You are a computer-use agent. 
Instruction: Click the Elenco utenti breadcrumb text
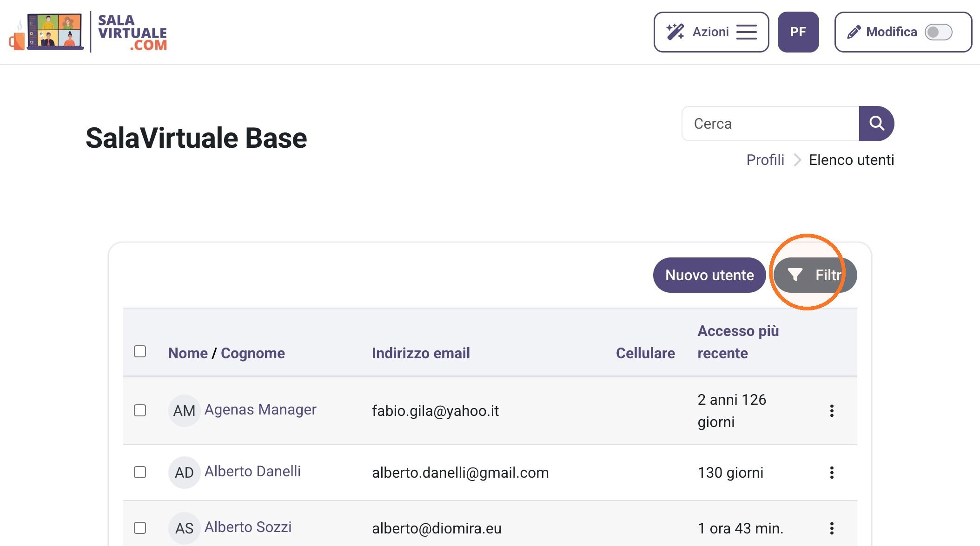point(851,160)
